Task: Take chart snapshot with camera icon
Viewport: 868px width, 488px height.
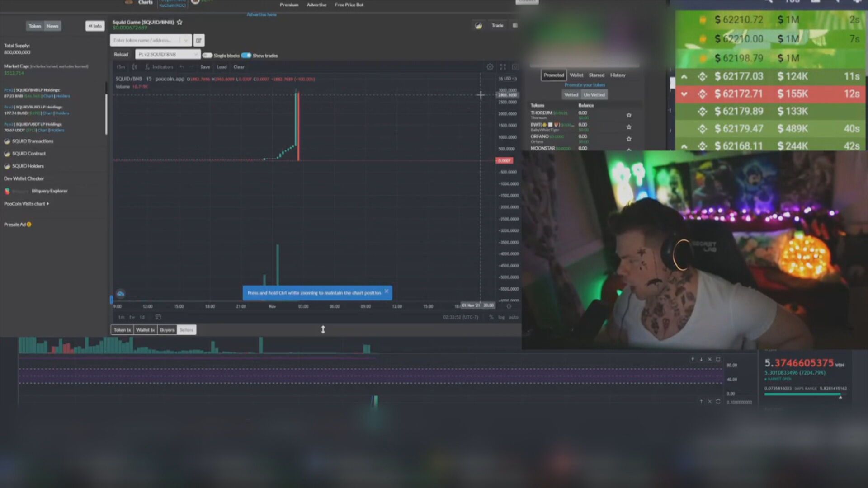Action: pyautogui.click(x=515, y=67)
